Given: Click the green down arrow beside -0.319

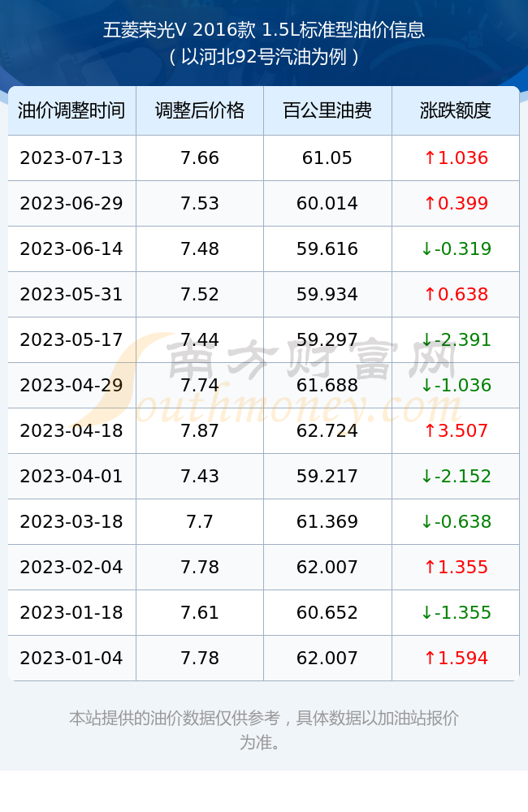Looking at the screenshot, I should pos(426,249).
